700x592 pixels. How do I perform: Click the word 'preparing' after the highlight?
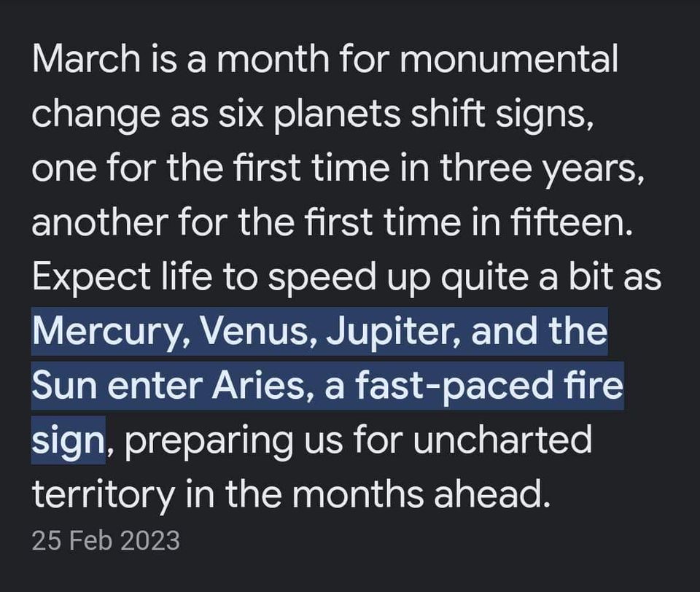208,441
